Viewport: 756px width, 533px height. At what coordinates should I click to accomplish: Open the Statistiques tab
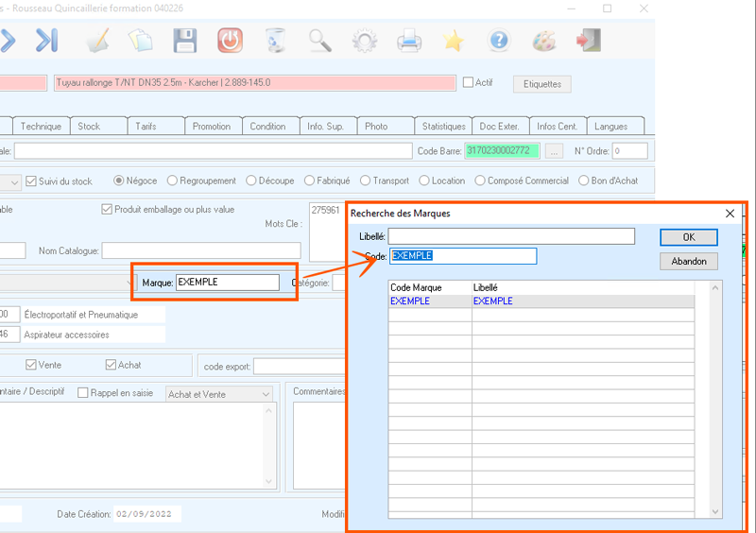(443, 127)
